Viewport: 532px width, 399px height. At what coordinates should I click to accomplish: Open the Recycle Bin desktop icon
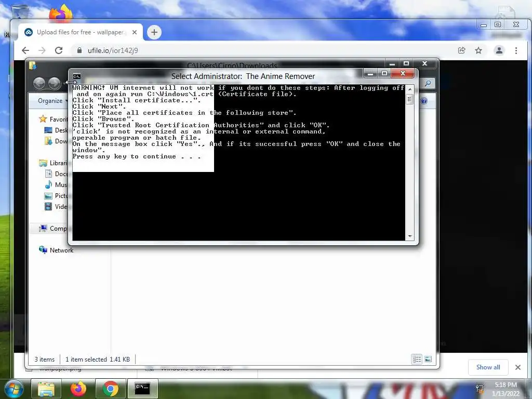[20, 11]
